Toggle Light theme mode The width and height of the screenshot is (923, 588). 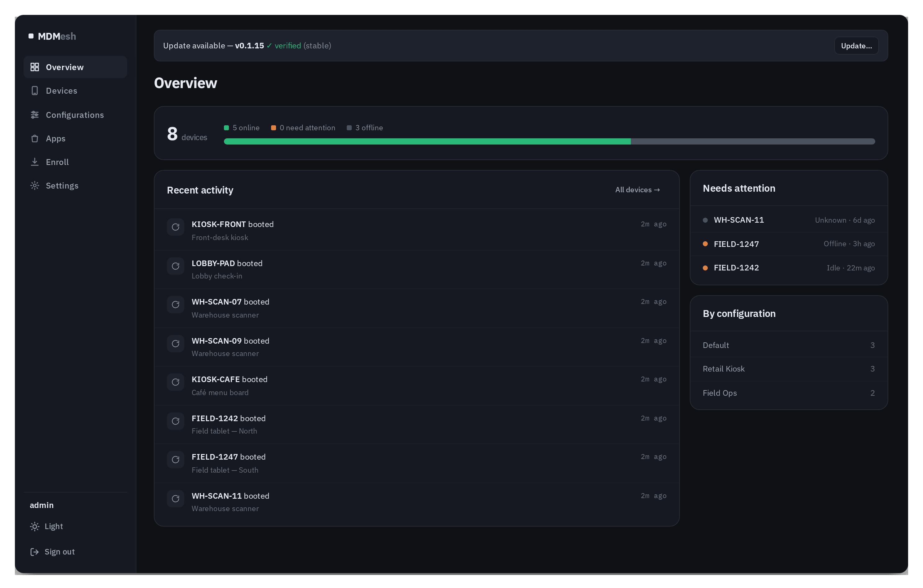tap(47, 526)
